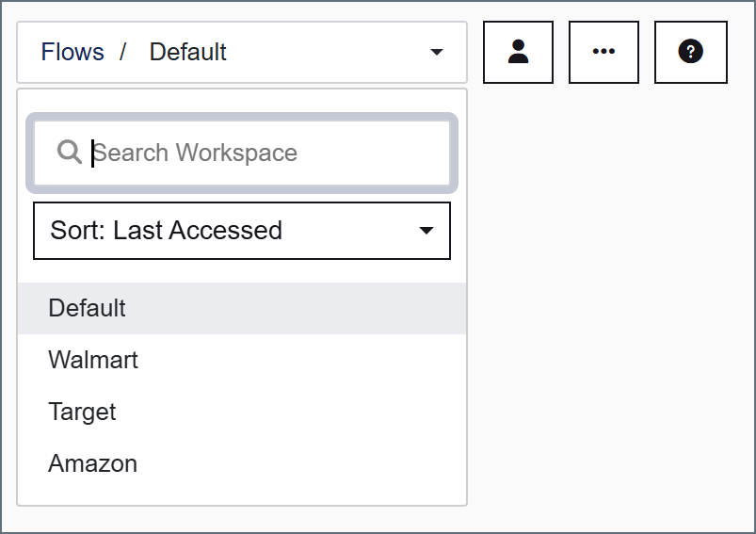Viewport: 756px width, 534px height.
Task: Go to Flows via the breadcrumb link
Action: (x=72, y=52)
